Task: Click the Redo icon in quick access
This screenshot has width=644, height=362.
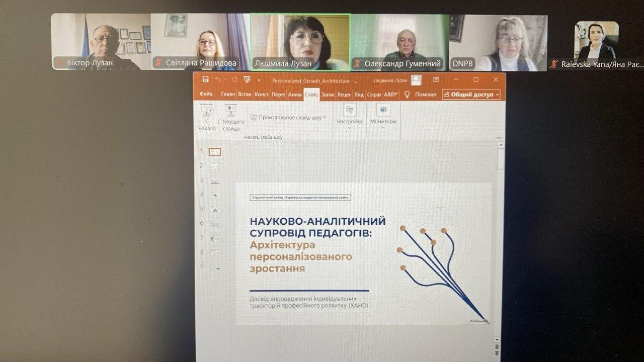Action: pyautogui.click(x=234, y=80)
